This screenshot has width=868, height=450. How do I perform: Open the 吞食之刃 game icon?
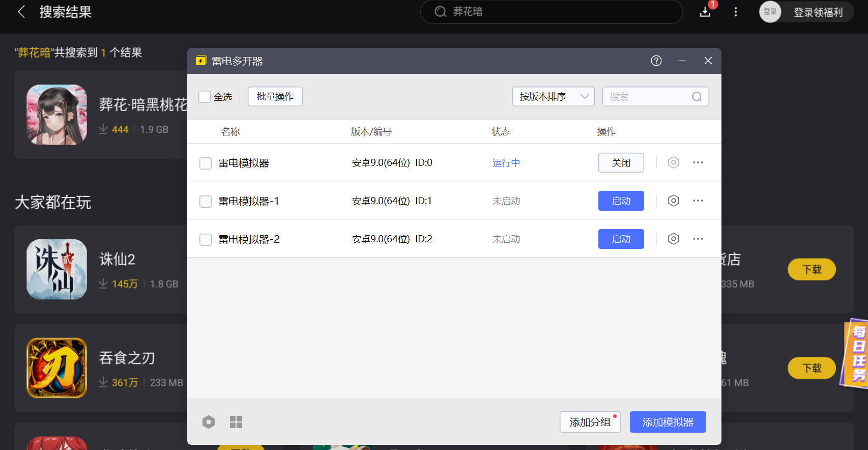(57, 368)
